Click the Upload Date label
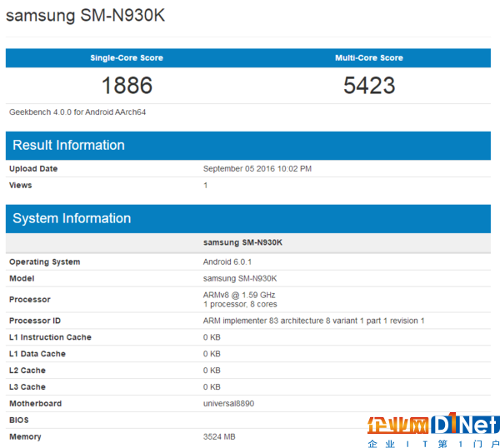Screen dimensions: 500x448 (33, 168)
